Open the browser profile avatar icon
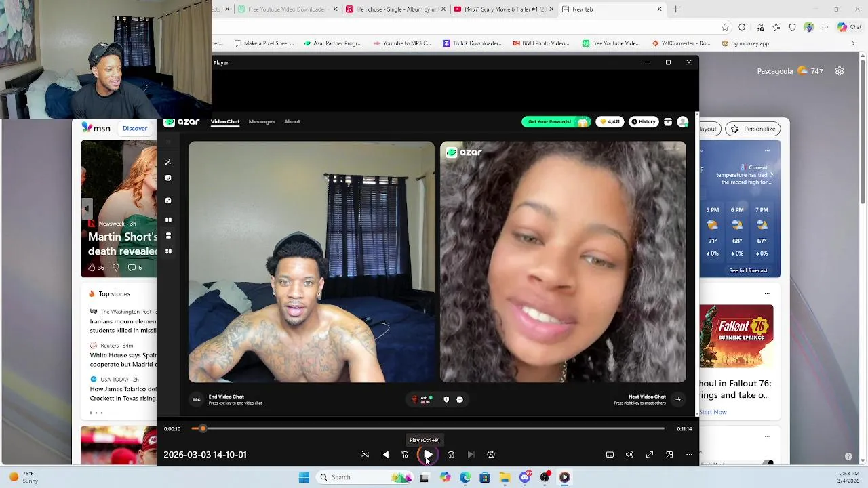The width and height of the screenshot is (868, 488). 808,27
